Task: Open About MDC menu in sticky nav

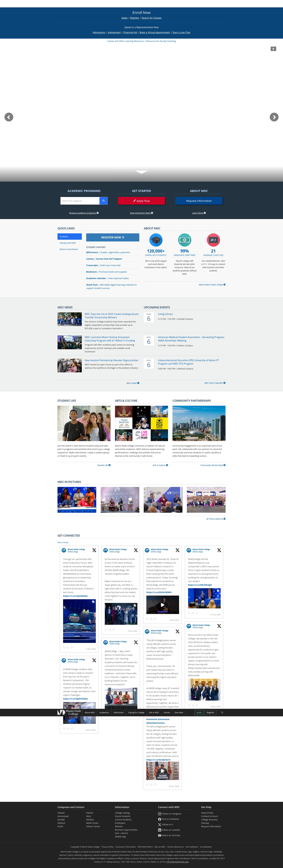Action: [x=90, y=712]
